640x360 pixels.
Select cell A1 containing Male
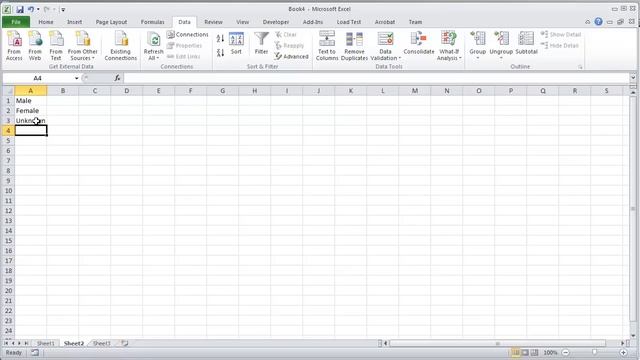coord(31,100)
